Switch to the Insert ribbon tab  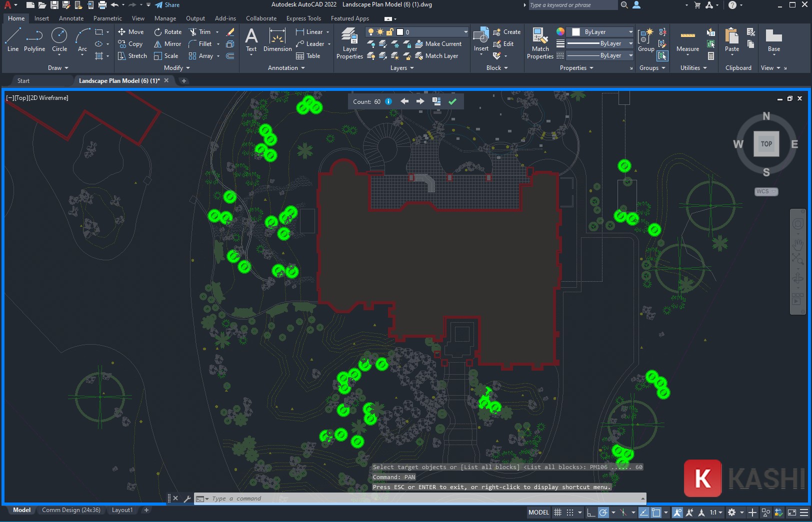pos(41,18)
